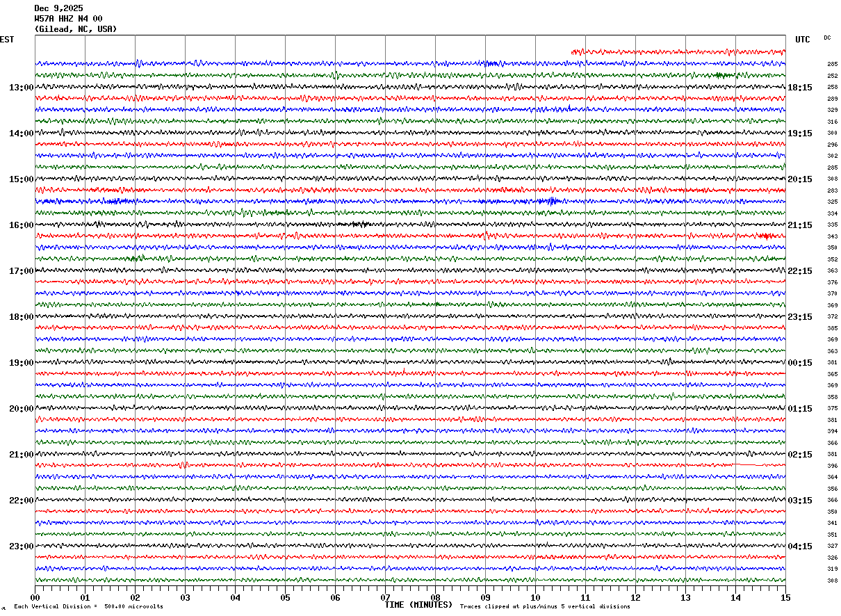Select the 18:00 EST row label
Image resolution: width=841 pixels, height=616 pixels.
pos(22,317)
